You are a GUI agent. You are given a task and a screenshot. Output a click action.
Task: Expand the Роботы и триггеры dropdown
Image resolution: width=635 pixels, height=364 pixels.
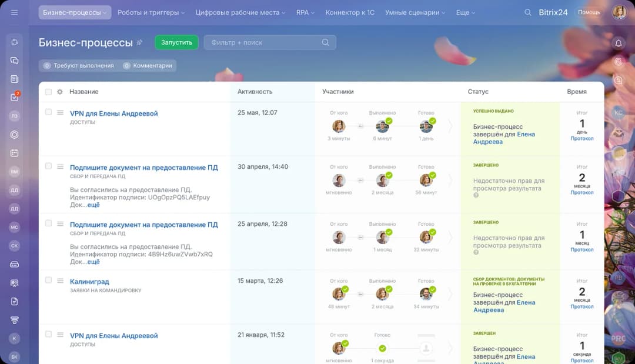[x=151, y=12]
